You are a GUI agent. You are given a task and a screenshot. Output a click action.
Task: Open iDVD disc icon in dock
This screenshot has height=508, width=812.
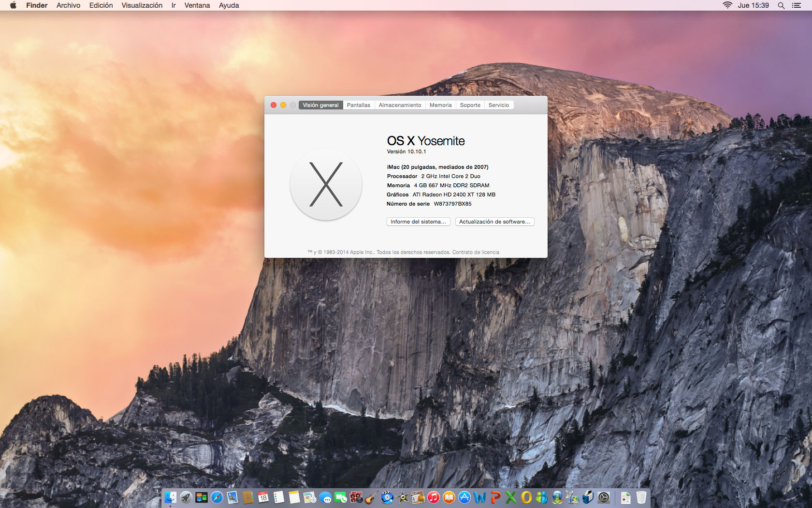click(x=387, y=497)
